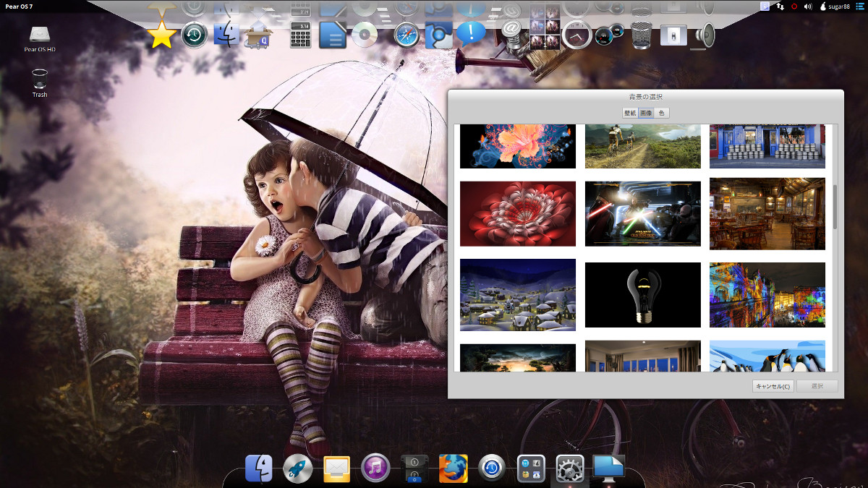The height and width of the screenshot is (488, 868).
Task: Launch the rocket Launchpad icon
Action: click(297, 468)
